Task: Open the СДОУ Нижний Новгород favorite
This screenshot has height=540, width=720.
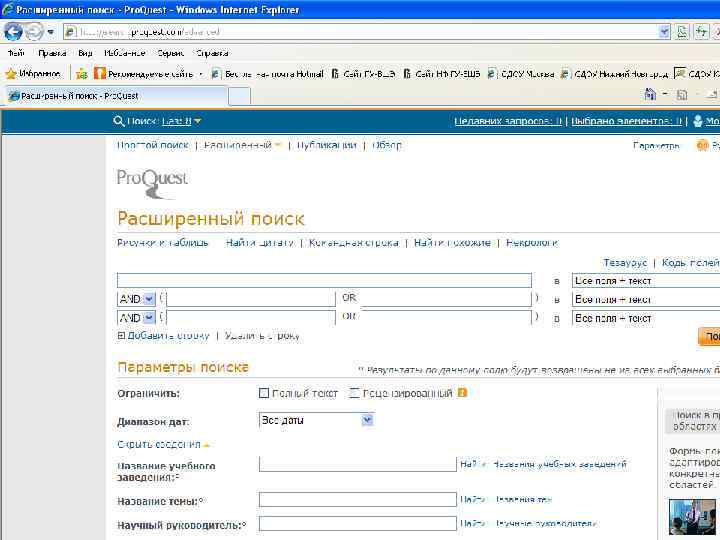Action: (x=615, y=73)
